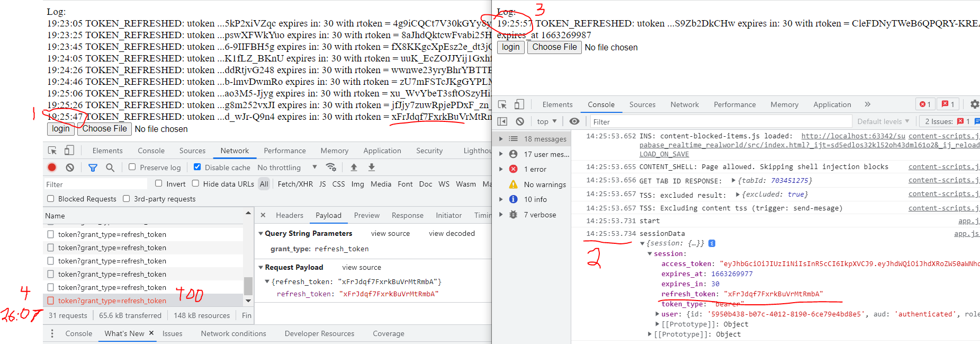Import HAR file upload icon
Image resolution: width=980 pixels, height=344 pixels.
click(354, 167)
